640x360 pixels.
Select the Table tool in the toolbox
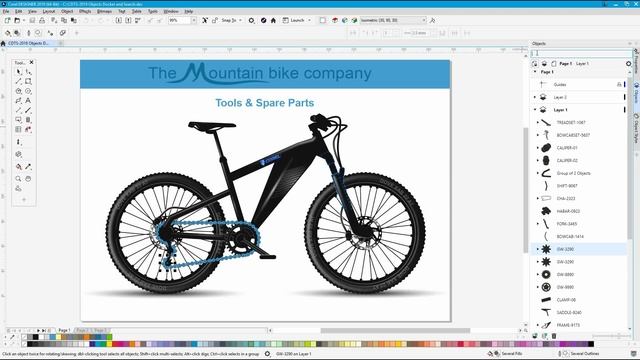click(18, 129)
